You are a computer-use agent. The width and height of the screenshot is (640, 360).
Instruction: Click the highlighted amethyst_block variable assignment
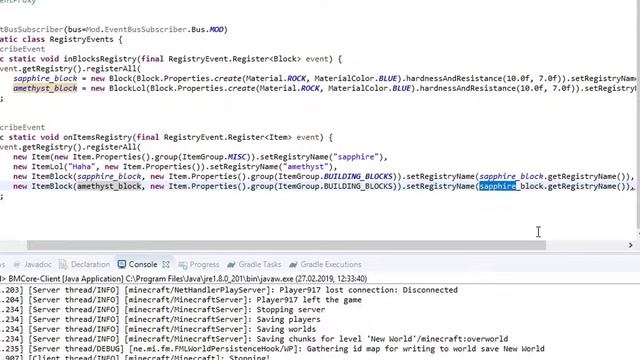coord(45,88)
